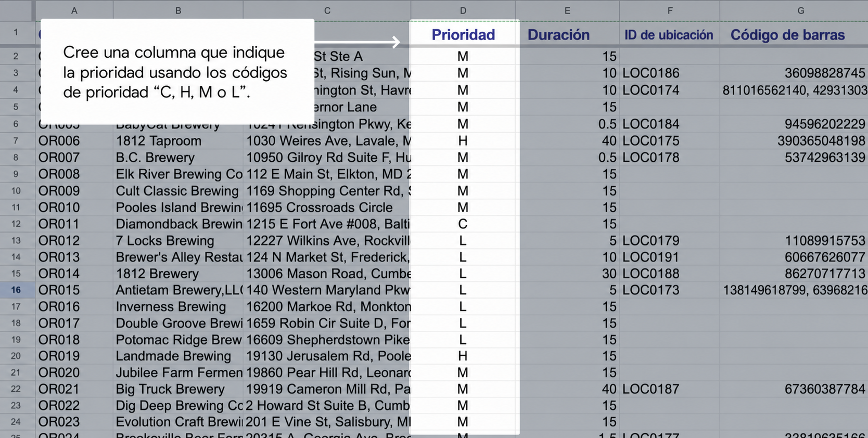This screenshot has height=438, width=868.
Task: Select column A header
Action: [x=74, y=10]
